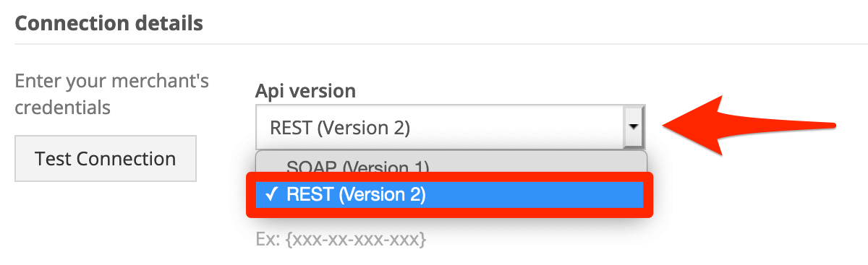868x265 pixels.
Task: Click "Enter your merchant's credentials" text
Action: point(112,94)
